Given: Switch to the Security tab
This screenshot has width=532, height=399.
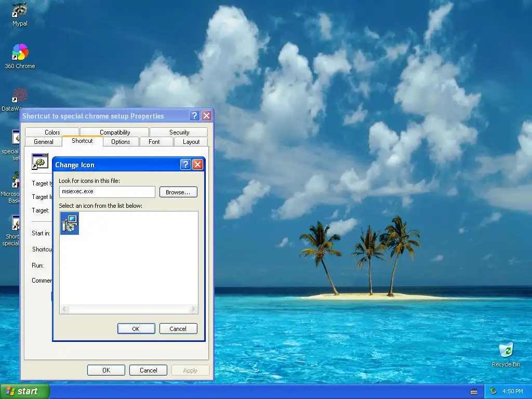Looking at the screenshot, I should pos(179,132).
